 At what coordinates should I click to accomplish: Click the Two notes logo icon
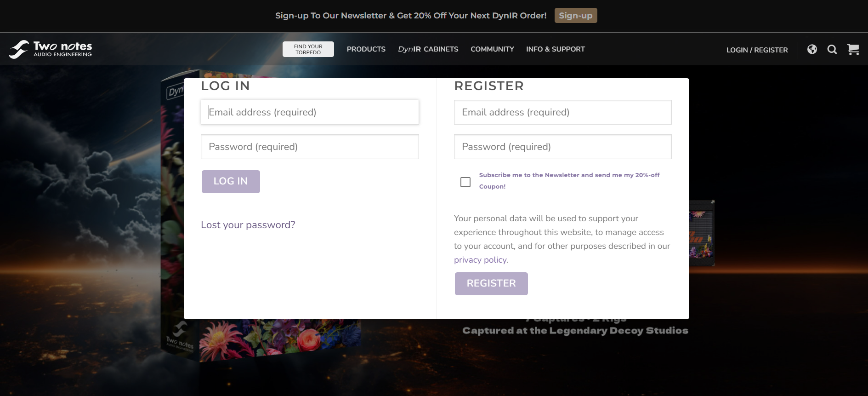click(x=19, y=49)
